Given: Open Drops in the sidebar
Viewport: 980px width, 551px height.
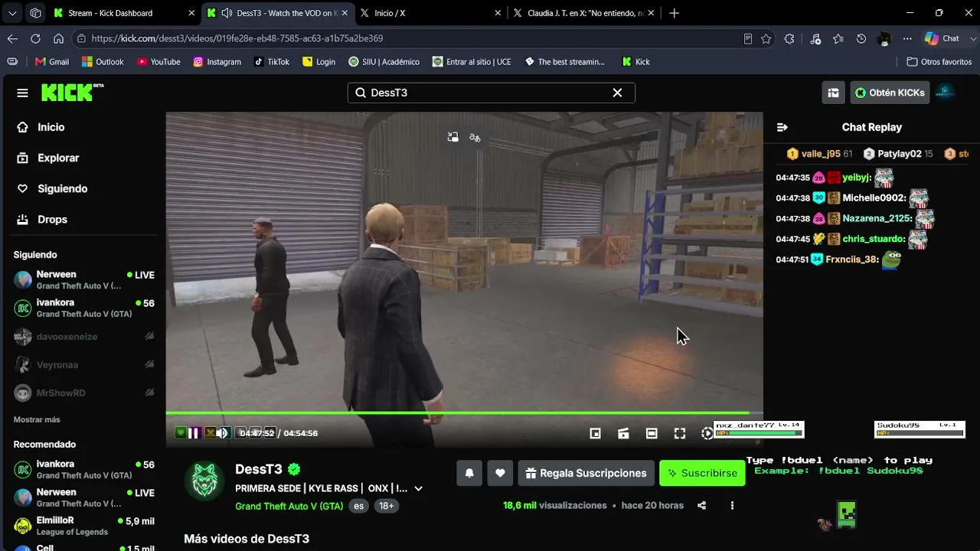Looking at the screenshot, I should (x=52, y=219).
